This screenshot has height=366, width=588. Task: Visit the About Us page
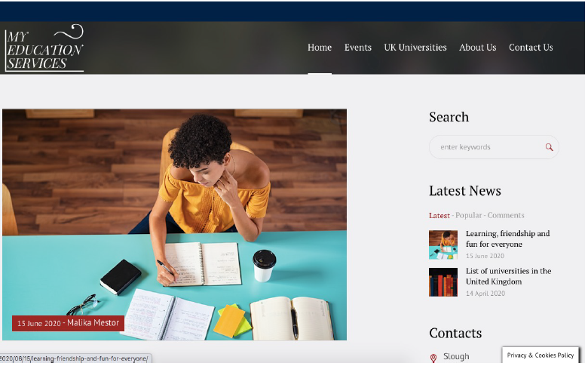pyautogui.click(x=477, y=48)
